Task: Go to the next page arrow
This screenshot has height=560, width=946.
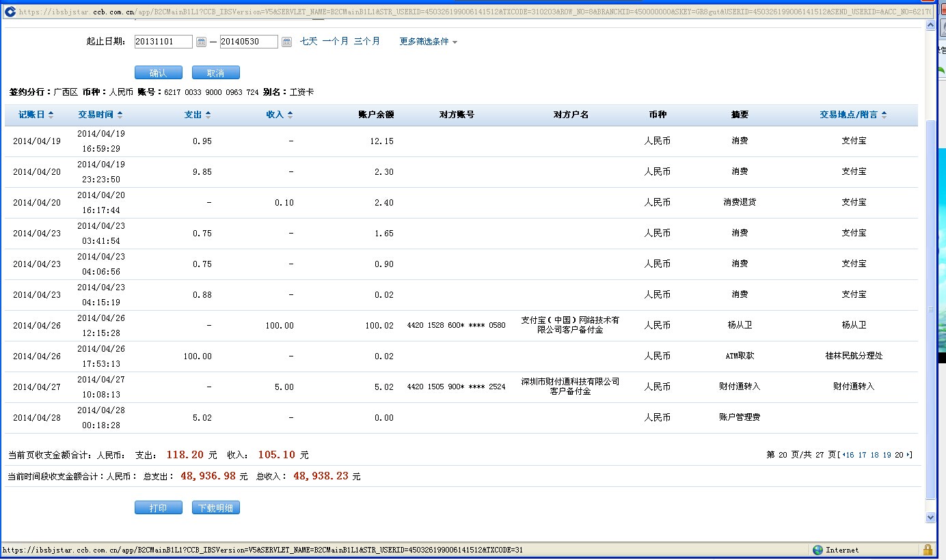Action: click(908, 455)
